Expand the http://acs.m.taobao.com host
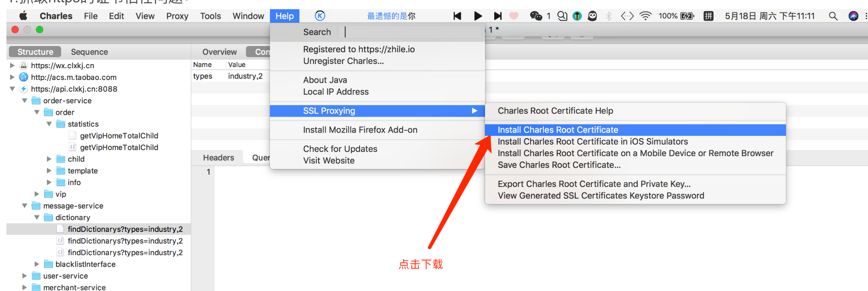The image size is (868, 291). click(12, 77)
